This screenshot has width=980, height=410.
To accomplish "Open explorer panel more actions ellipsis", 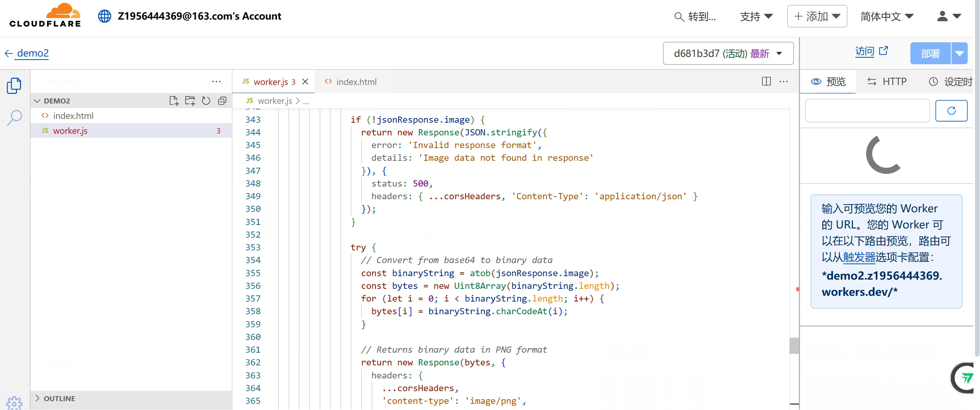I will (217, 82).
